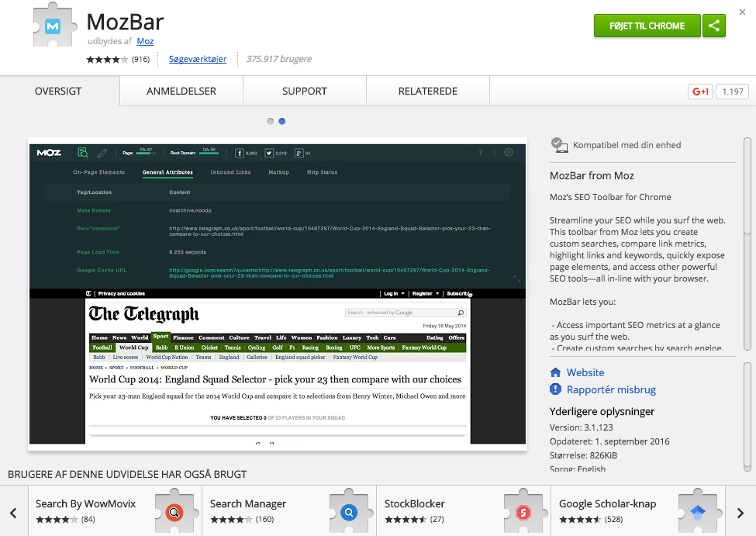The image size is (756, 536).
Task: Open the Google Scholar-knap extension card
Action: 638,511
